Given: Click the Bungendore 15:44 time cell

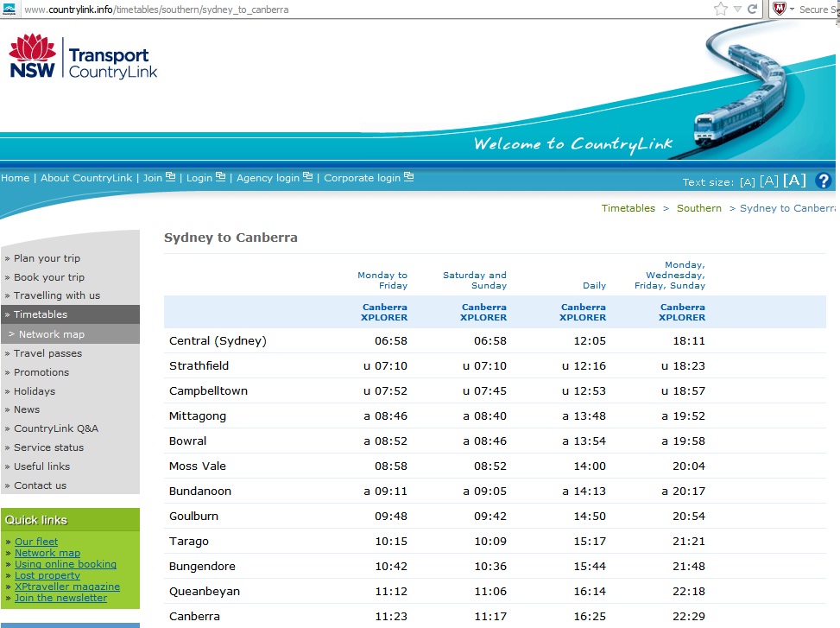Looking at the screenshot, I should (590, 567).
